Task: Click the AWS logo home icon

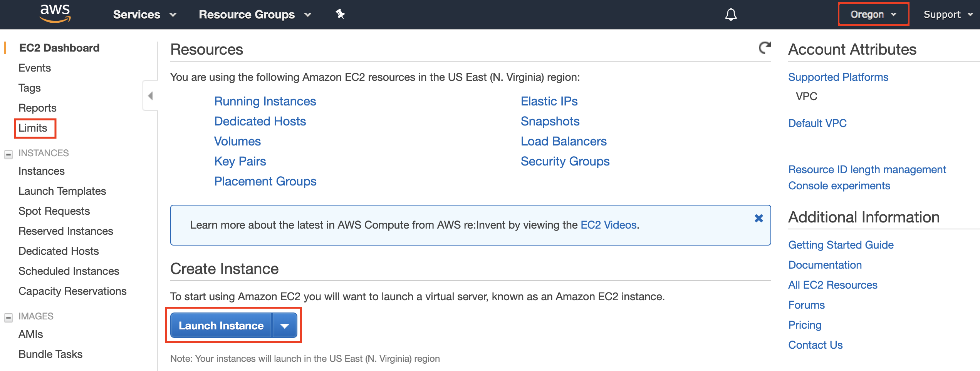Action: pyautogui.click(x=55, y=14)
